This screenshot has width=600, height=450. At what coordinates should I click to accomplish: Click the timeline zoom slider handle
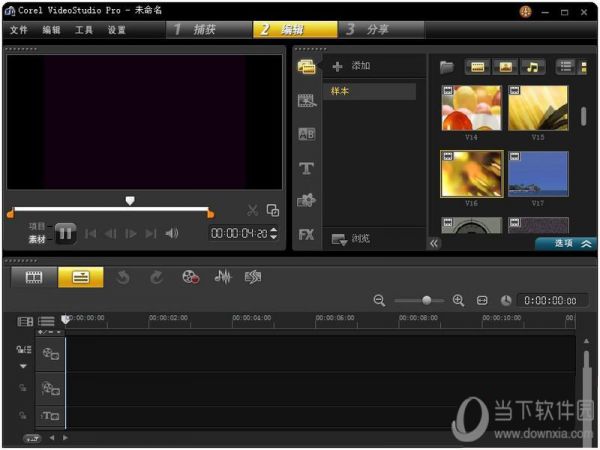point(427,300)
